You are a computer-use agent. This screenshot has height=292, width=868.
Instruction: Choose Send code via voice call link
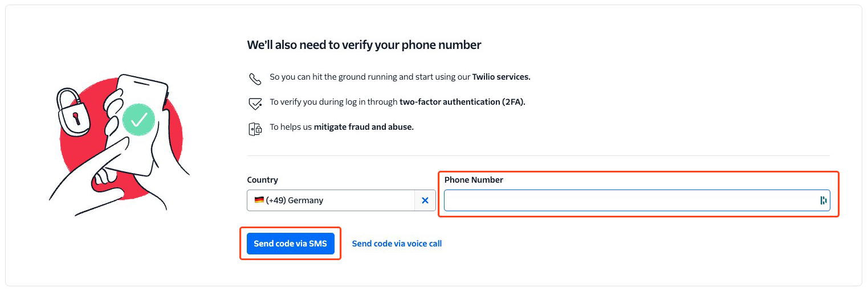click(x=397, y=244)
